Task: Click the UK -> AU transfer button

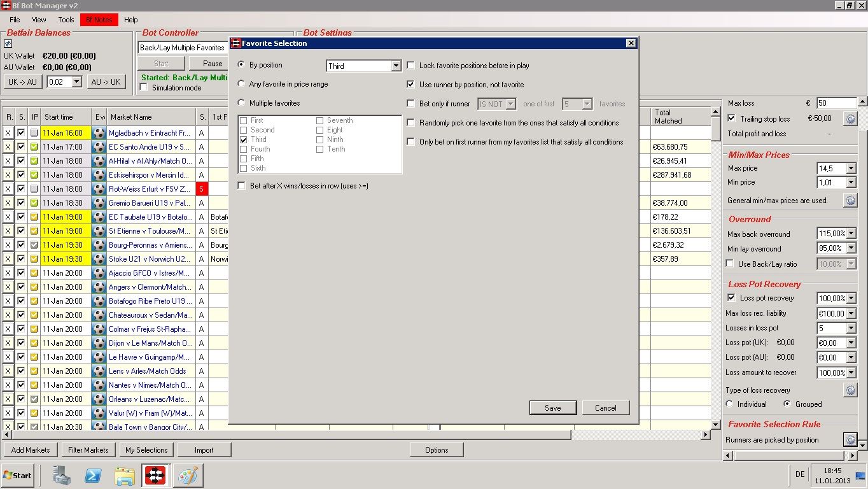Action: [x=23, y=81]
